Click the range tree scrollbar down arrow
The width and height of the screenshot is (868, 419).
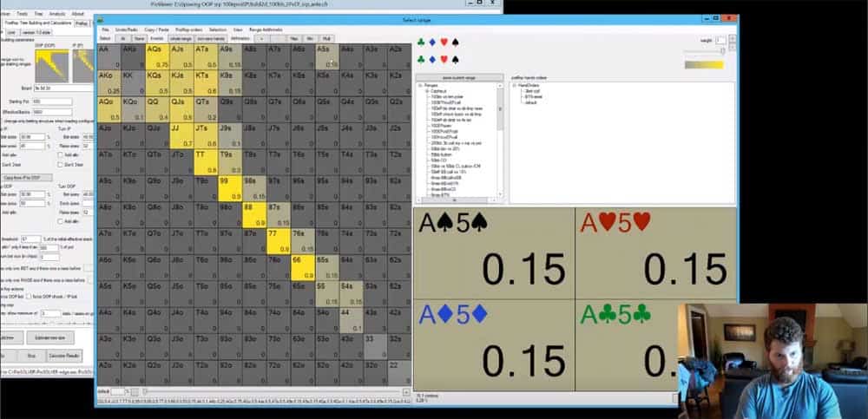tap(501, 194)
